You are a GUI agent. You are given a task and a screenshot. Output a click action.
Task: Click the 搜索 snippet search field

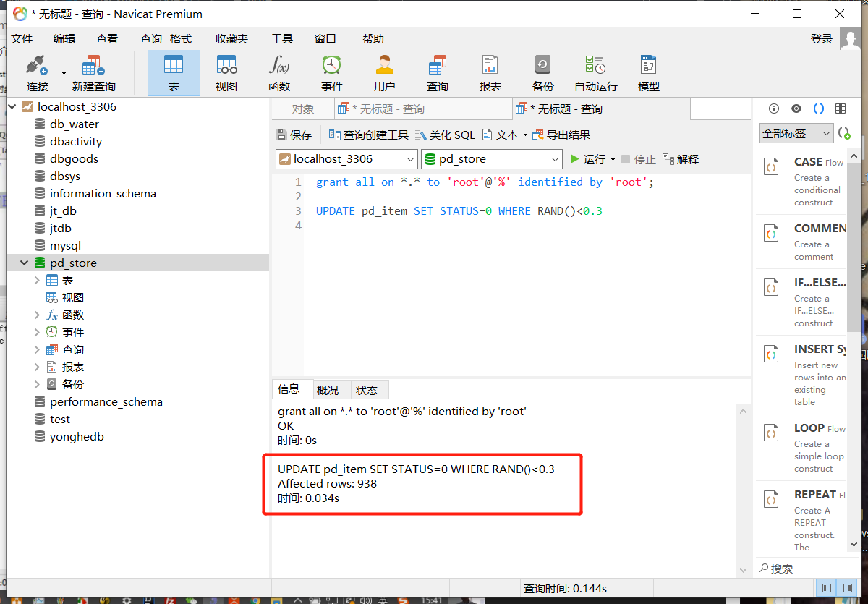809,569
